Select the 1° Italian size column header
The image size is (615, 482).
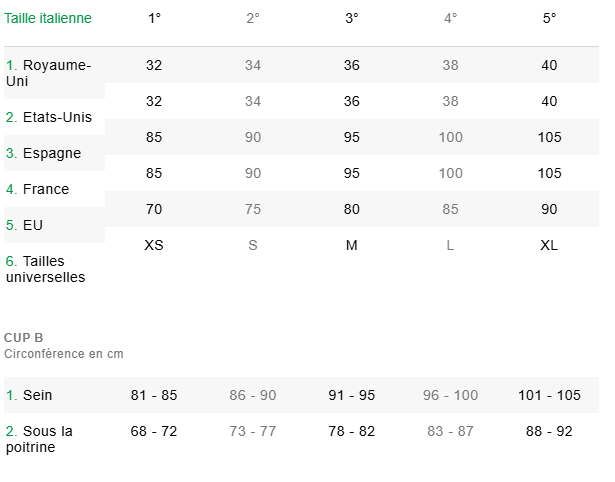(x=154, y=18)
